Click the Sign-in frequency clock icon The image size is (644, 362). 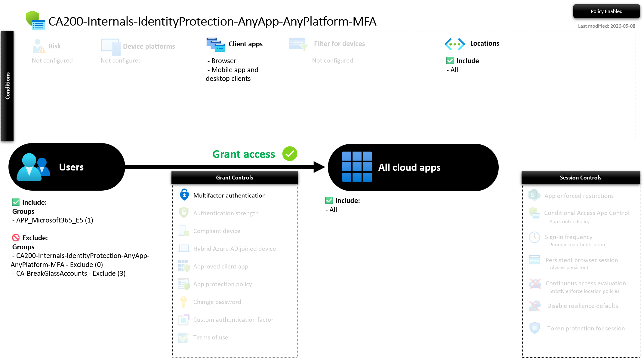pos(535,237)
